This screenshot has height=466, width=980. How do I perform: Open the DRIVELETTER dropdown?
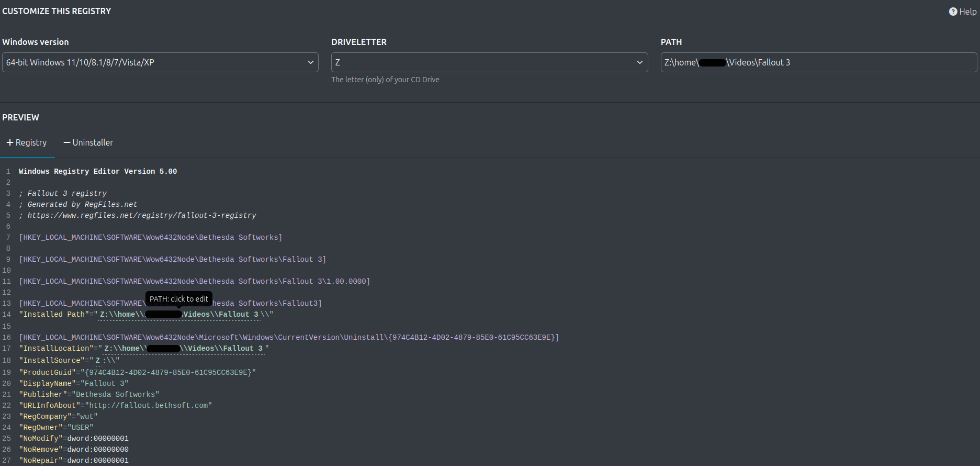tap(489, 62)
